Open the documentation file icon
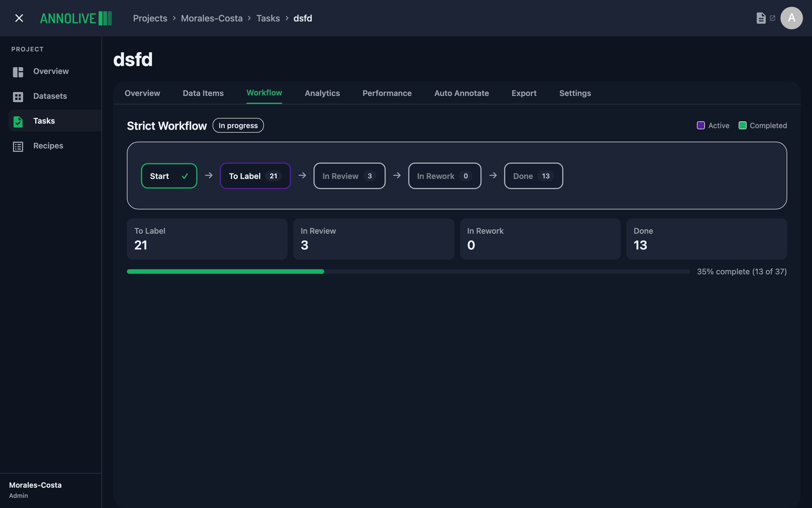The height and width of the screenshot is (508, 812). click(x=761, y=18)
